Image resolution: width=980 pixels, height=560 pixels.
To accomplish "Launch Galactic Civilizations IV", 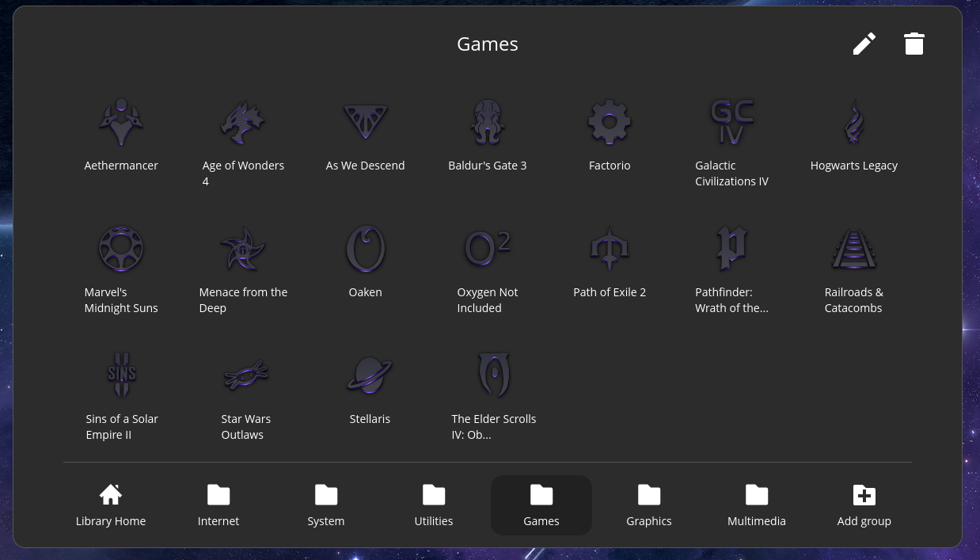I will (x=731, y=123).
